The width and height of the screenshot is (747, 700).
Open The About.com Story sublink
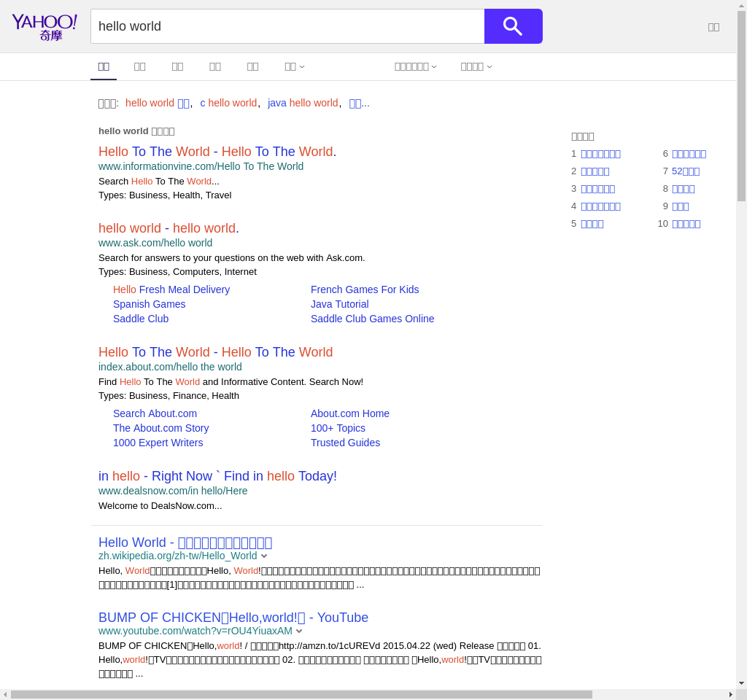(161, 428)
